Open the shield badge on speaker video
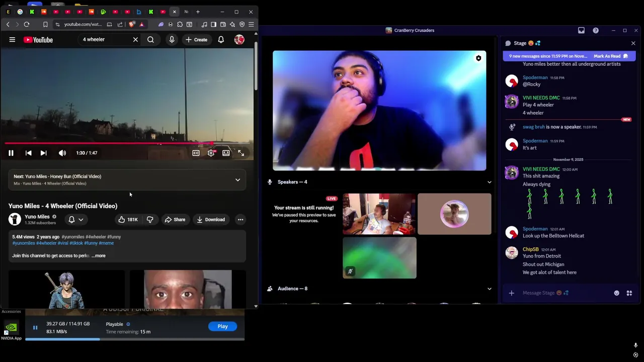 478,58
